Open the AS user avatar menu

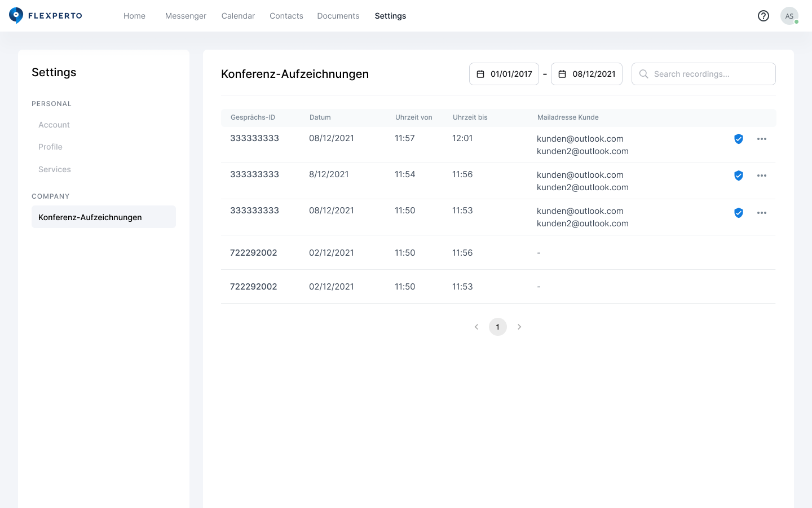tap(789, 16)
